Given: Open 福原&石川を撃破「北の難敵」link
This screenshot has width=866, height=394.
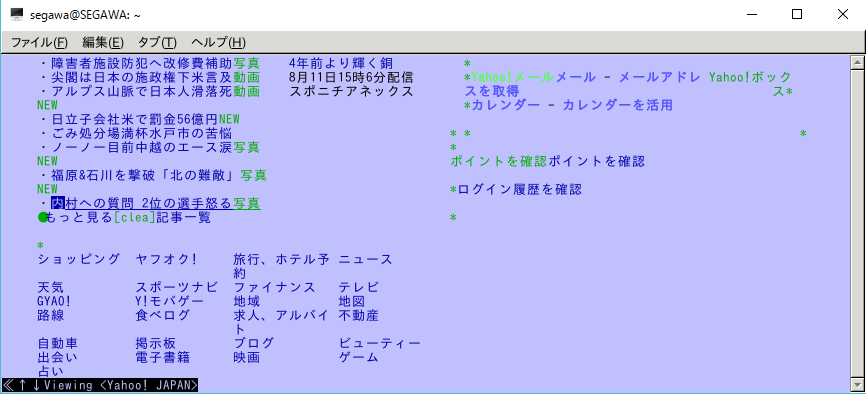Looking at the screenshot, I should point(145,176).
